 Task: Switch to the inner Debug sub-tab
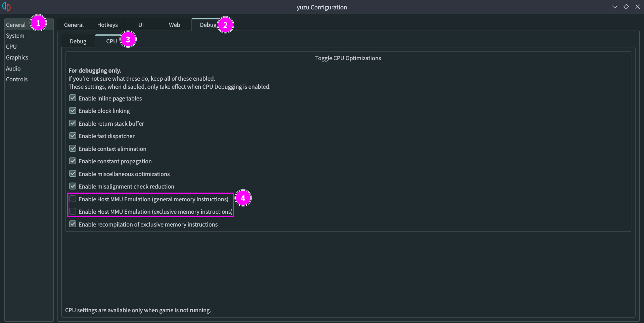coord(78,41)
